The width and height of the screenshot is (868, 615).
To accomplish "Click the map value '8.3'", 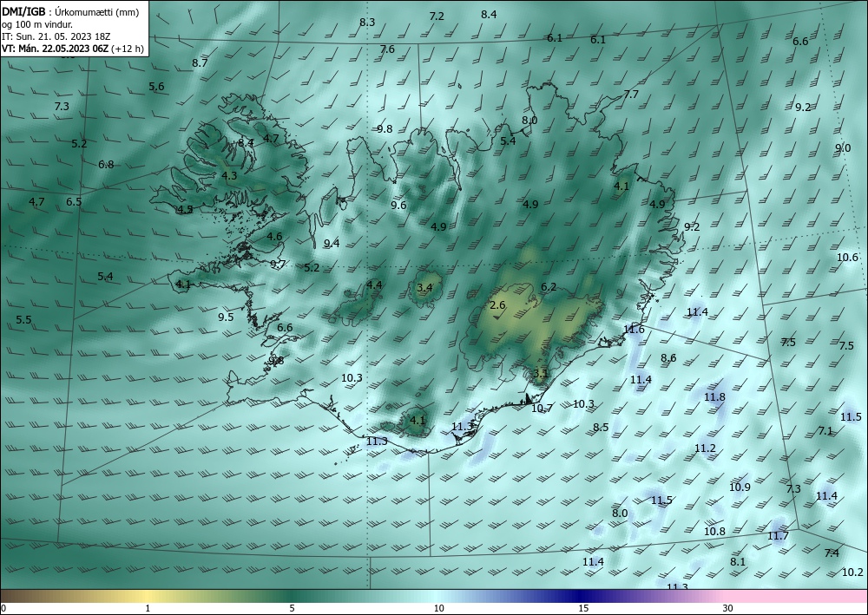I will pos(367,23).
